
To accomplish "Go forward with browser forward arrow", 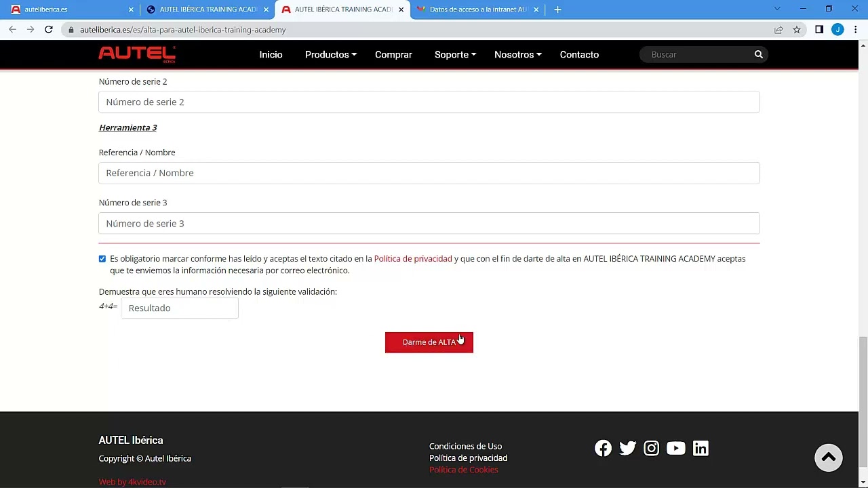I will coord(31,30).
